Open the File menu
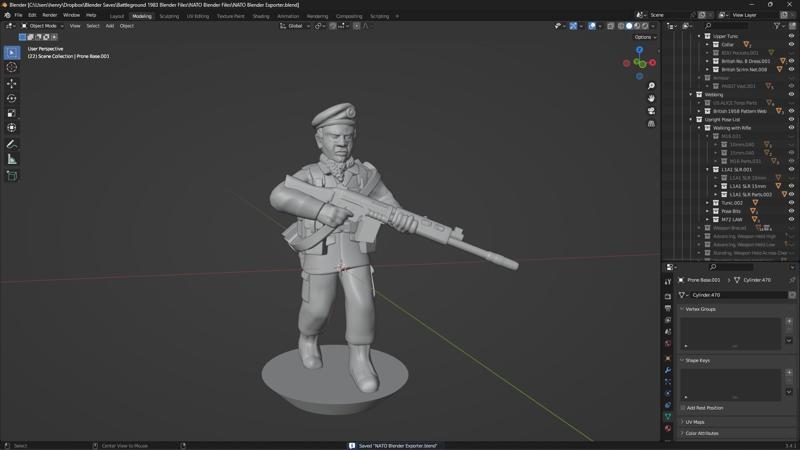This screenshot has height=450, width=800. point(18,15)
